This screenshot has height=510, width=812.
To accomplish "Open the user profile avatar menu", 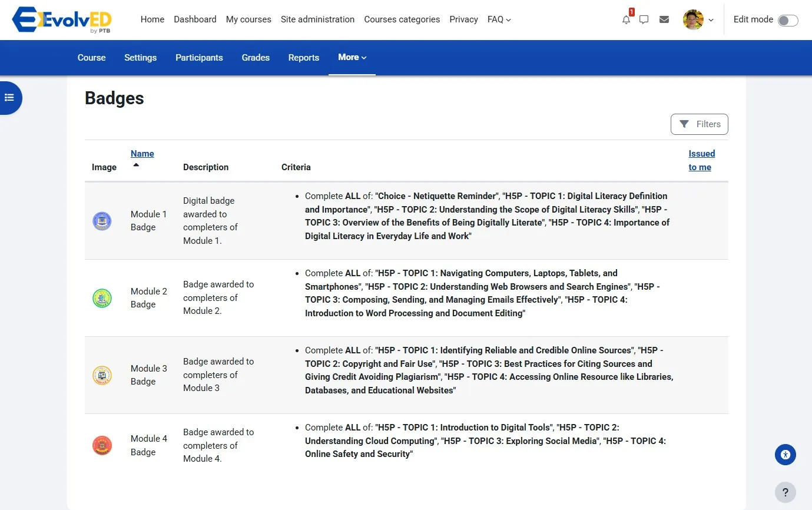I will tap(698, 19).
